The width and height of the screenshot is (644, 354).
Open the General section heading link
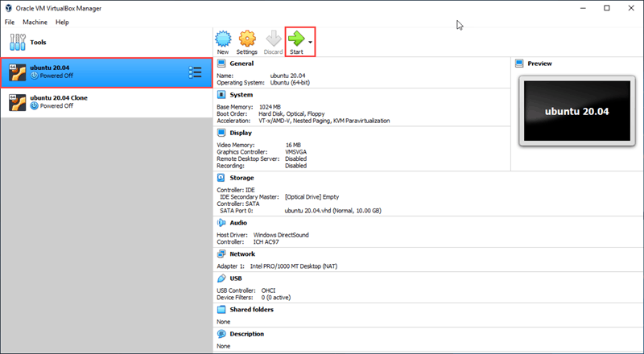point(242,64)
